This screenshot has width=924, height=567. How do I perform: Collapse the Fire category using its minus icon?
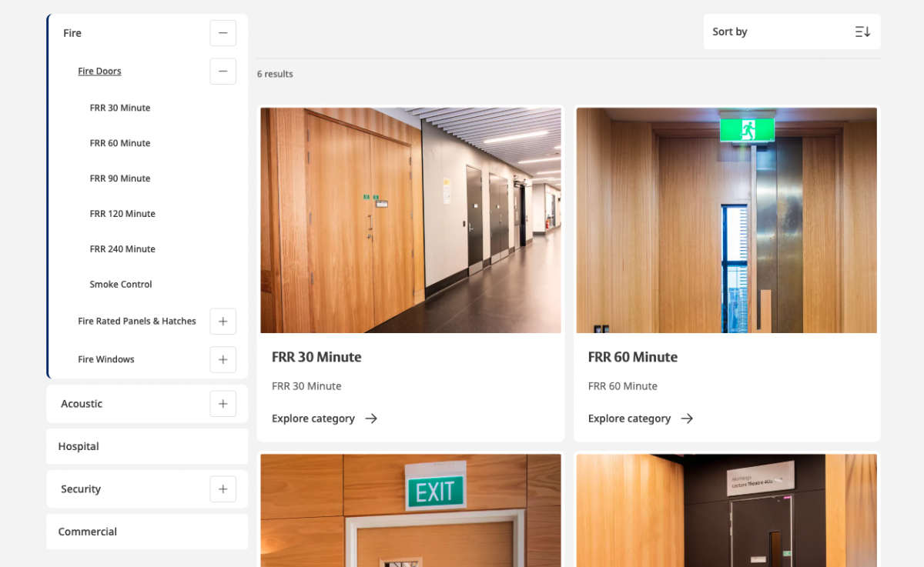(x=223, y=32)
